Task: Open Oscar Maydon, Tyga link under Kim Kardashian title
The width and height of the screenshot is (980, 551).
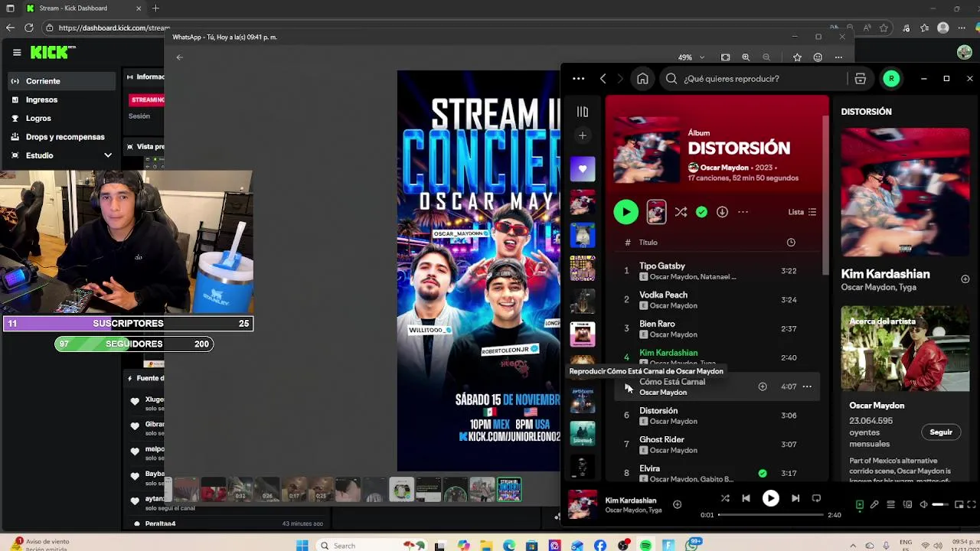Action: (x=879, y=288)
